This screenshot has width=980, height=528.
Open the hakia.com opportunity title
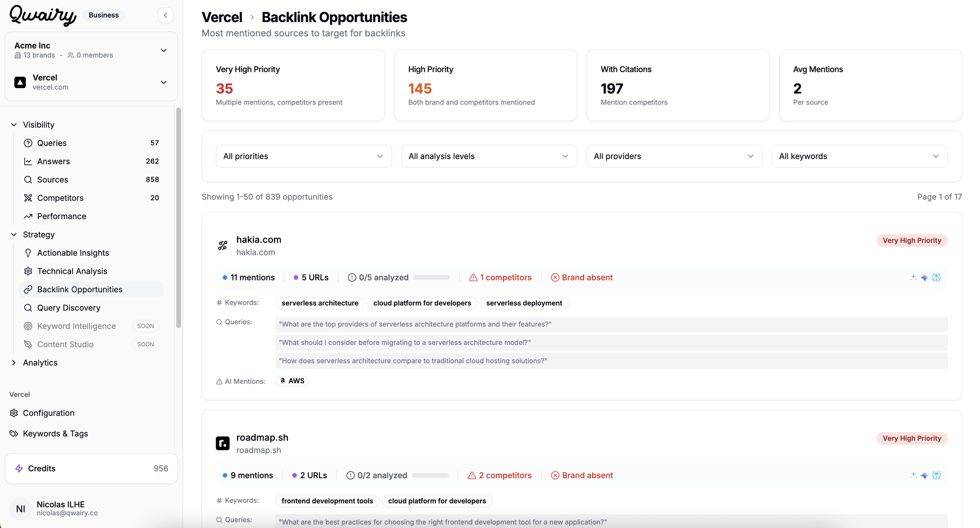[258, 240]
